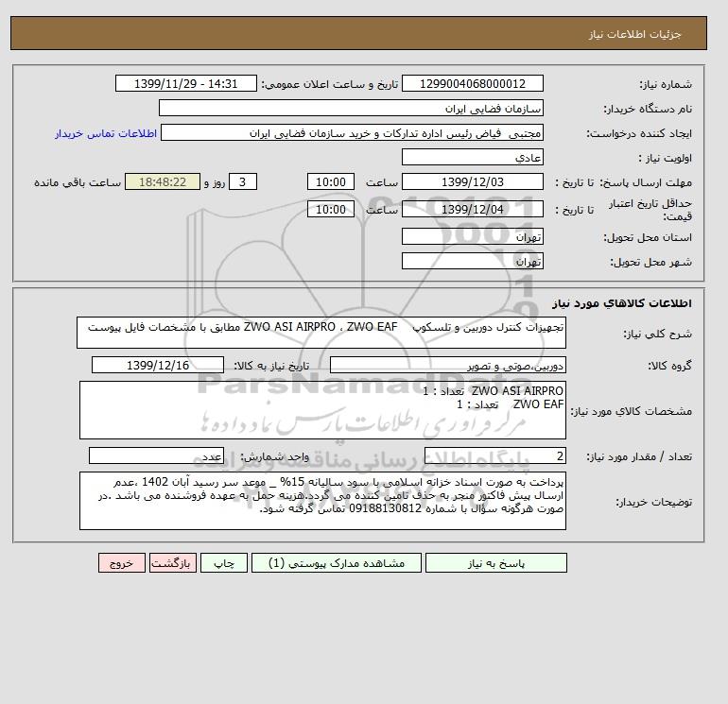Click the label اولویت نیاز
The width and height of the screenshot is (728, 704).
(x=666, y=158)
